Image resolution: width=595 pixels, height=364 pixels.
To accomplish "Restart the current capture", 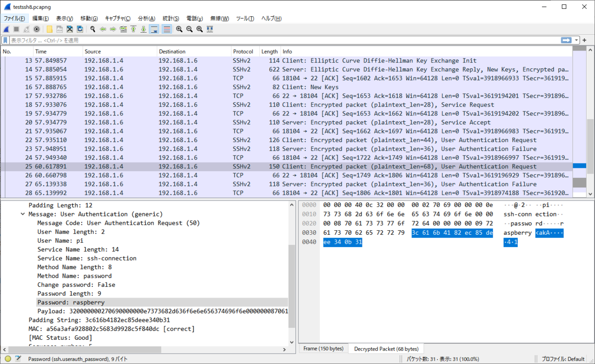I will click(26, 29).
